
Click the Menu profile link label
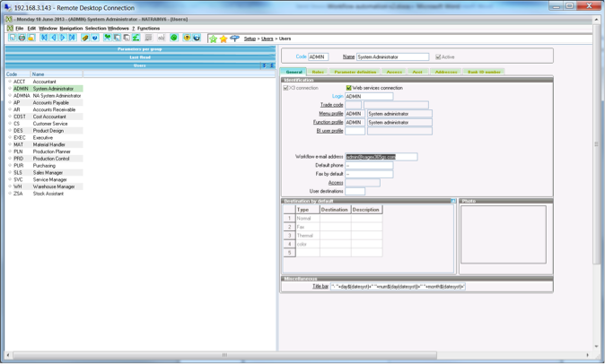point(330,114)
